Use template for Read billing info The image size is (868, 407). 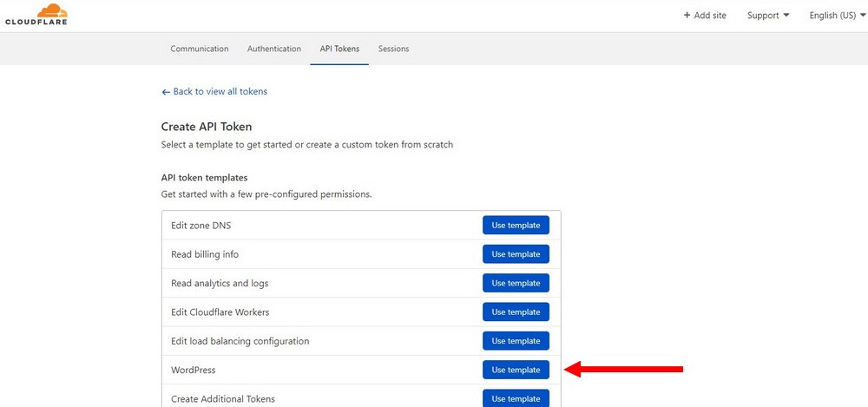point(516,254)
